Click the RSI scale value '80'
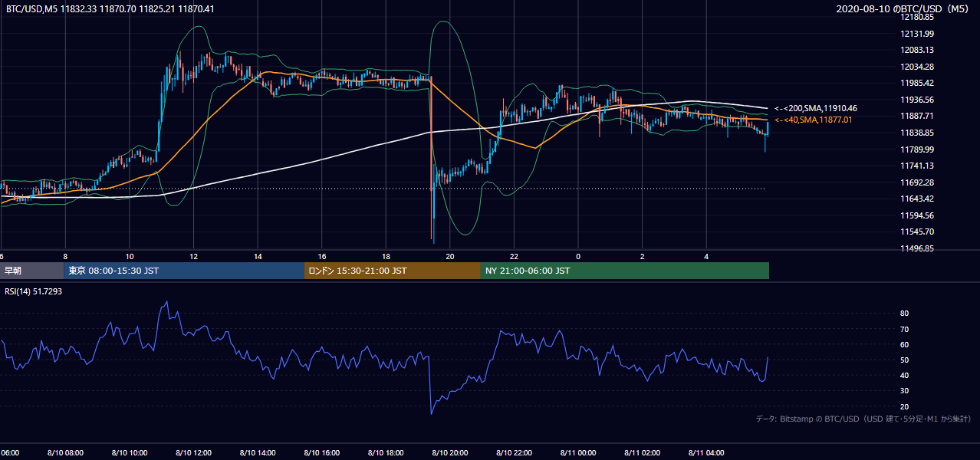This screenshot has height=460, width=980. (x=904, y=314)
